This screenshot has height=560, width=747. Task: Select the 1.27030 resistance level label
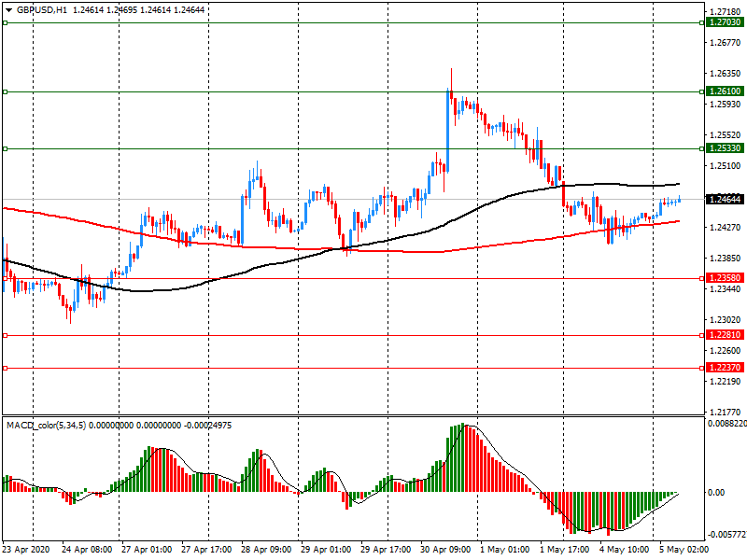(x=725, y=22)
